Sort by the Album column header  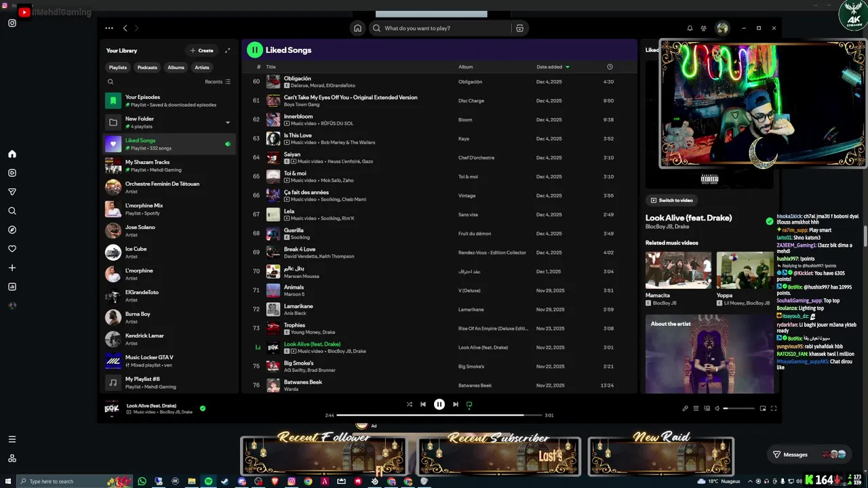pyautogui.click(x=465, y=67)
